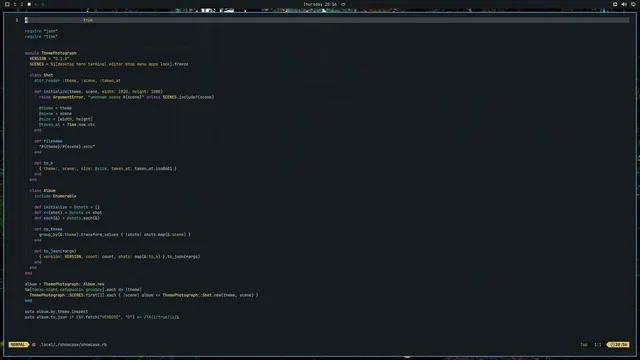Click the def to_json(*args) method

[55, 251]
